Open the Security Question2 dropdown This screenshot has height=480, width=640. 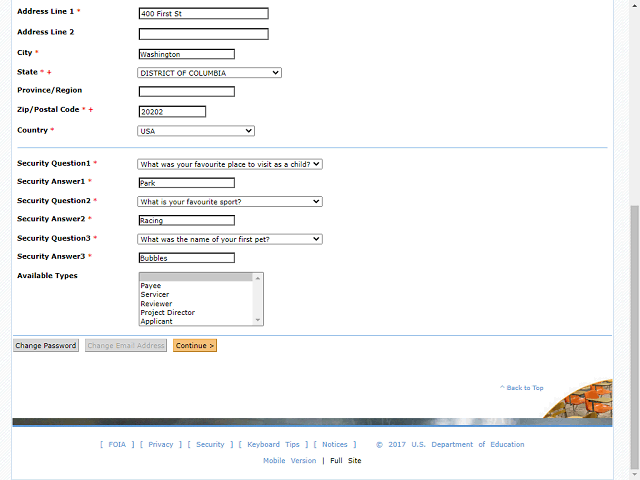230,202
